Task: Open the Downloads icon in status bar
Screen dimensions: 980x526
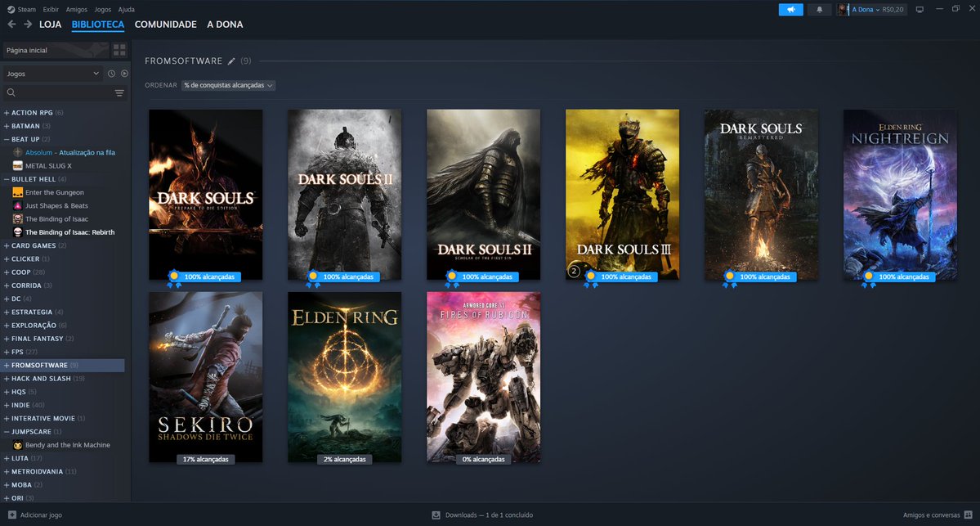Action: tap(436, 515)
